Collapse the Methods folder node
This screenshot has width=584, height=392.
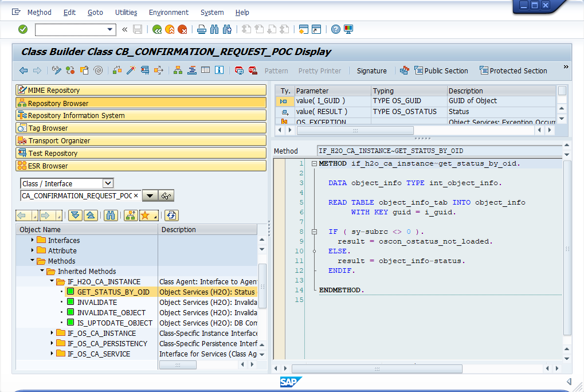pos(33,261)
